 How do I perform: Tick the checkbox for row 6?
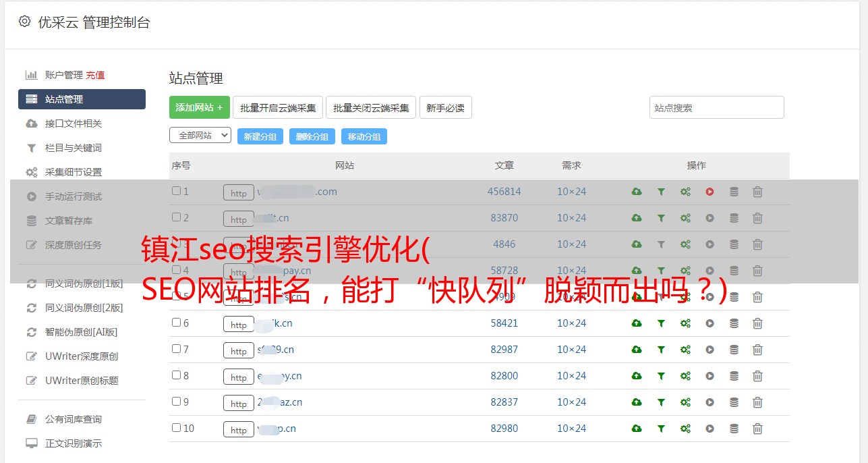coord(176,323)
